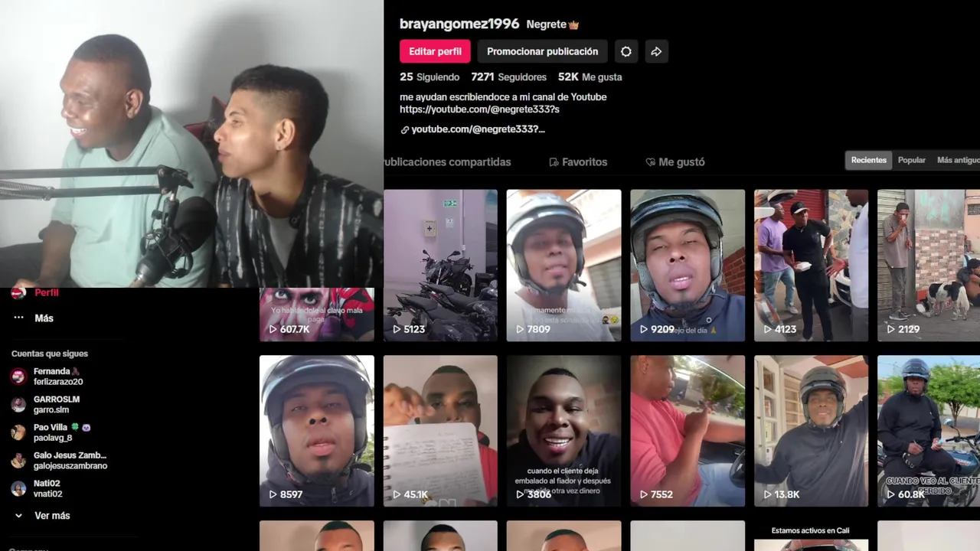Screen dimensions: 980x551
Task: Click the Editar perfil button
Action: [435, 51]
